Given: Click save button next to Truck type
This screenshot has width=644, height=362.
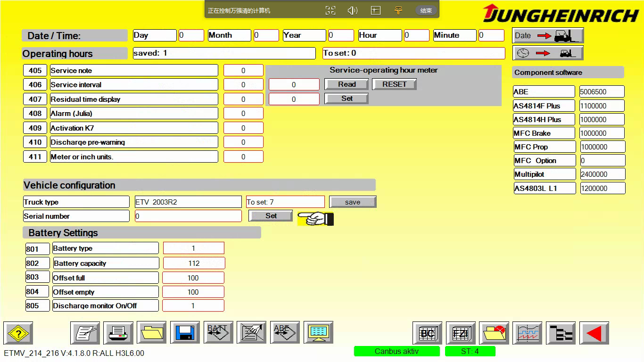Looking at the screenshot, I should click(x=353, y=202).
